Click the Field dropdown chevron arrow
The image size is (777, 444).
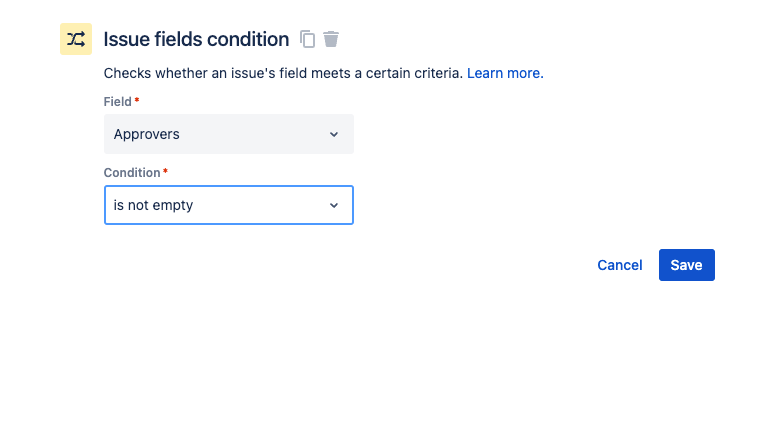[334, 134]
